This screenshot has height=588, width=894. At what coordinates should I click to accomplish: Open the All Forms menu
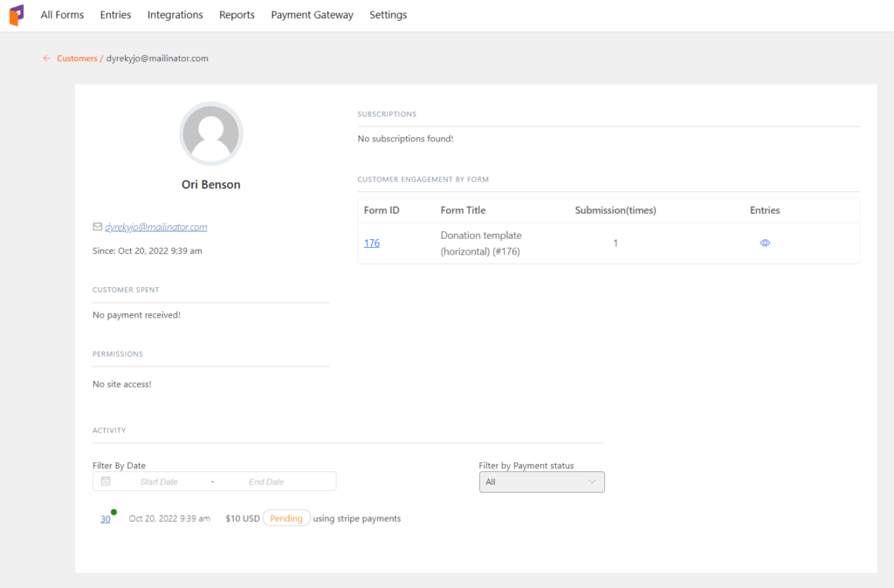click(x=62, y=15)
